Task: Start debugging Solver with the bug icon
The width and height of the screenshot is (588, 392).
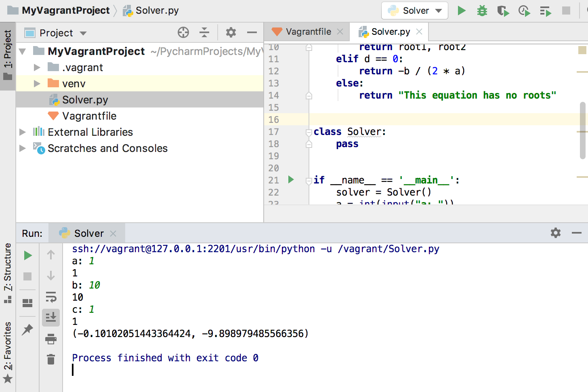Action: pos(482,11)
